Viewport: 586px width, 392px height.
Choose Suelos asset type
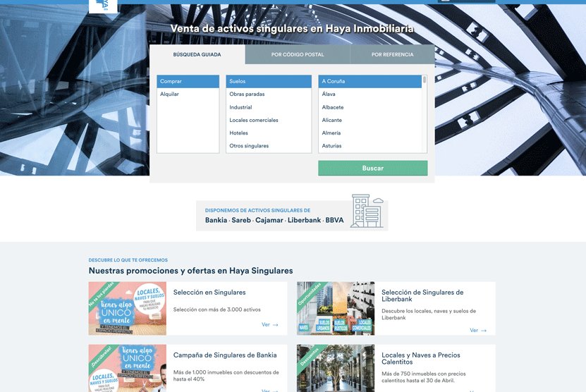[x=269, y=81]
